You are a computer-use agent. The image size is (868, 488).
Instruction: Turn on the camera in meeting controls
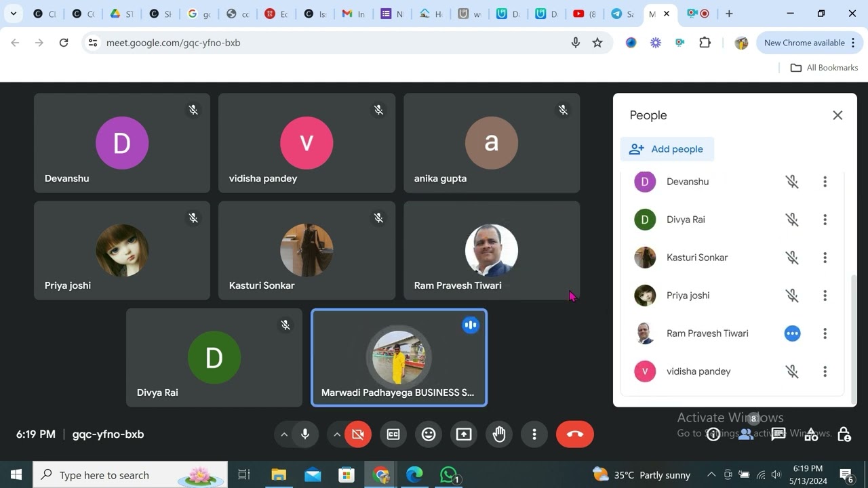(x=358, y=434)
